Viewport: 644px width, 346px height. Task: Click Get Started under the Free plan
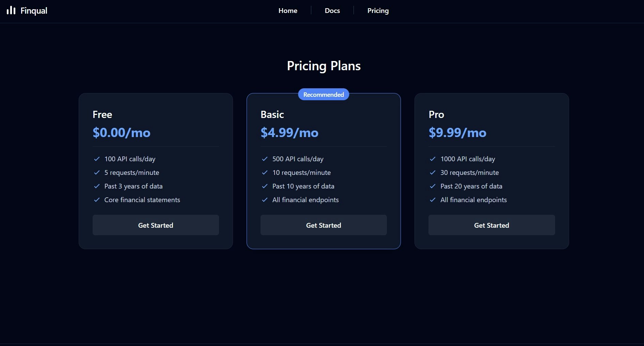[155, 225]
